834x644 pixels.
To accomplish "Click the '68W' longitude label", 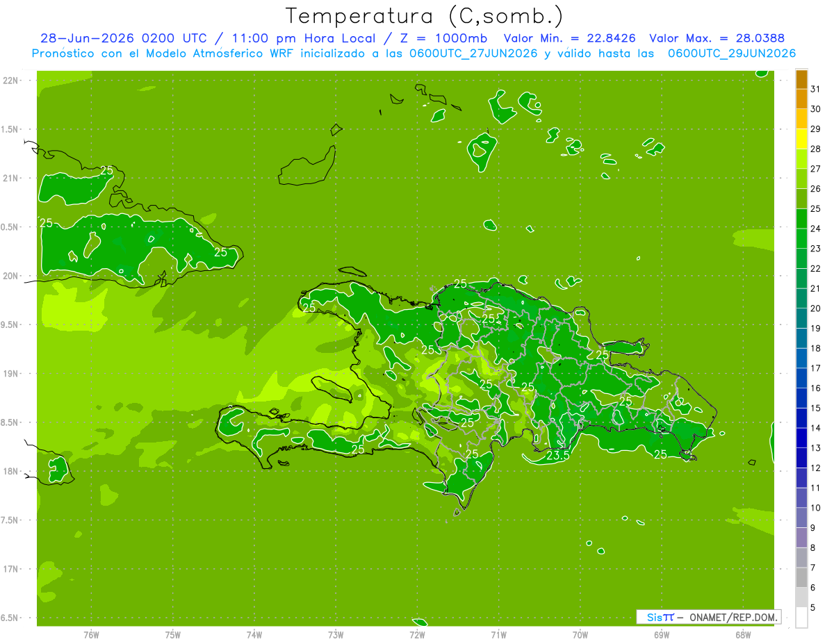I will coord(743,635).
